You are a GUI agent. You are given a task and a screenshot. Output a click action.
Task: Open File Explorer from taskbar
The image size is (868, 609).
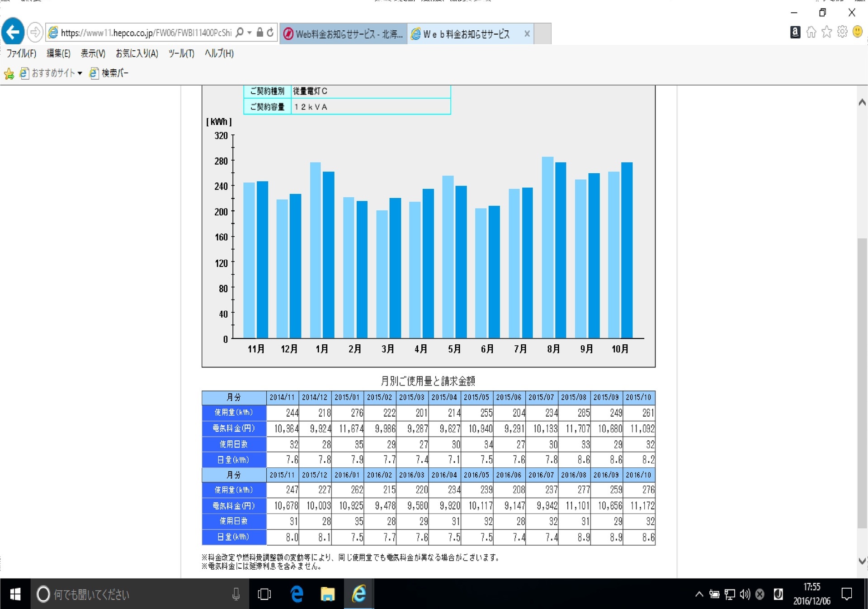point(327,594)
